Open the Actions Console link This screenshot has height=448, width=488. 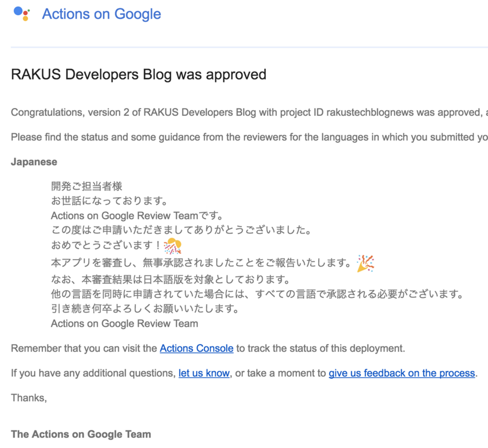coord(197,348)
